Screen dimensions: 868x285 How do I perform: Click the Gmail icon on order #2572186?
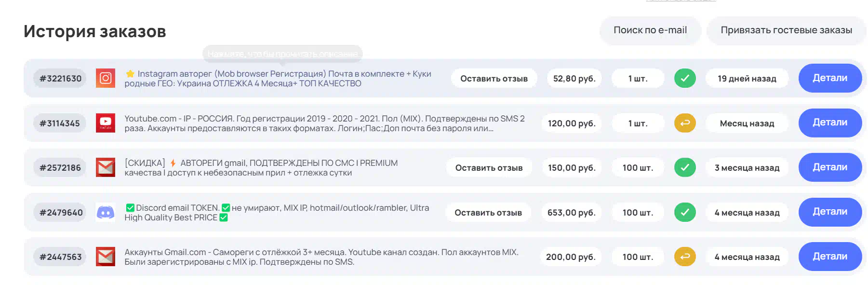pos(106,167)
